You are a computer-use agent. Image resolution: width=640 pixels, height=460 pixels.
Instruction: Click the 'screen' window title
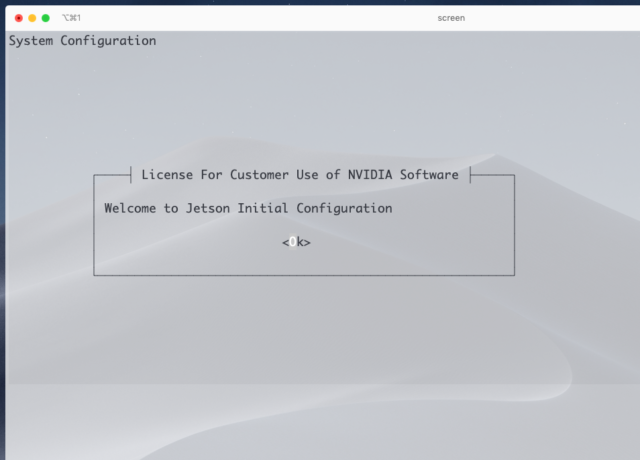coord(451,18)
